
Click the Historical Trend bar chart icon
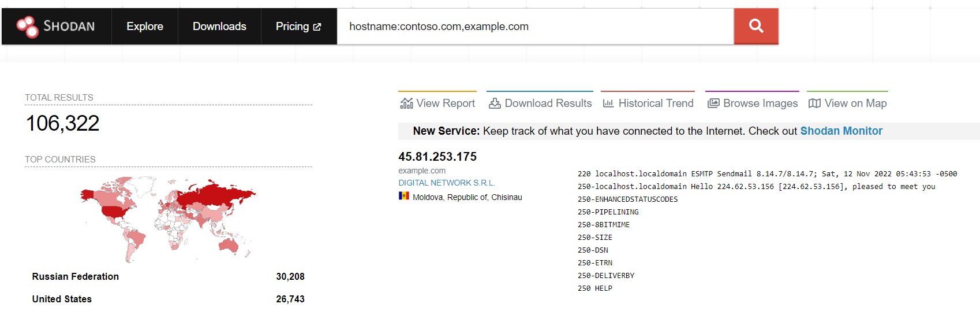click(608, 103)
